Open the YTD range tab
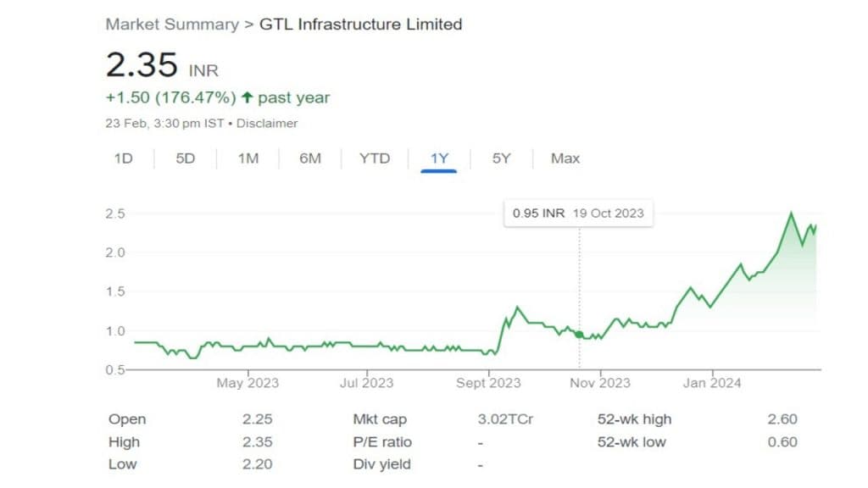The image size is (868, 488). click(375, 158)
